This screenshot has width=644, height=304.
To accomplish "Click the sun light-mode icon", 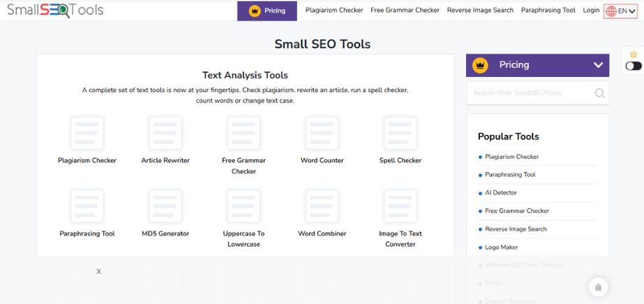I will tap(634, 55).
